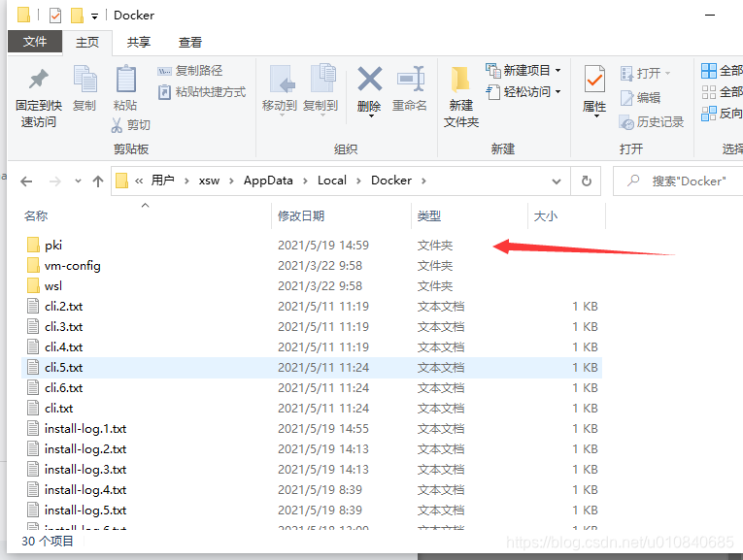The height and width of the screenshot is (560, 743).
Task: Switch to the Share (共享) tab
Action: click(138, 42)
